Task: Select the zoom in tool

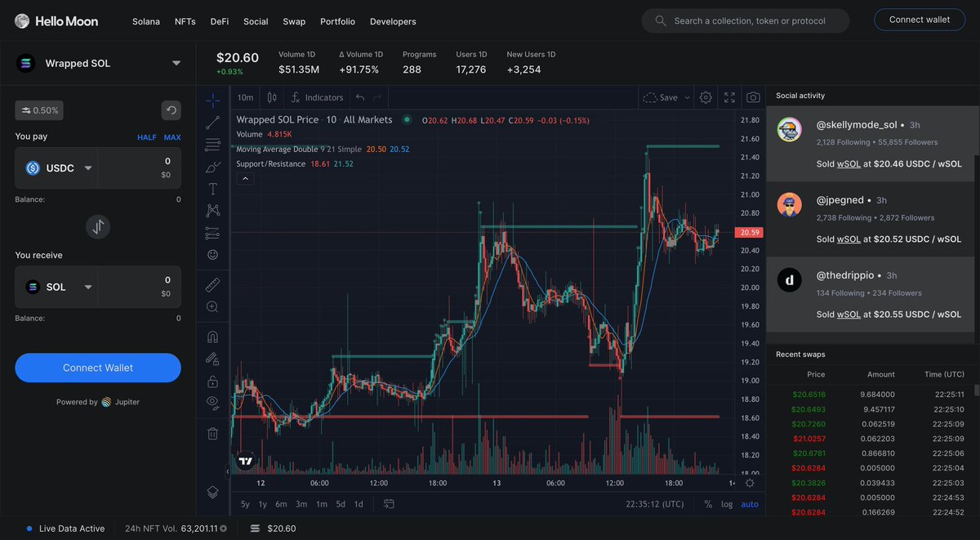Action: coord(212,306)
